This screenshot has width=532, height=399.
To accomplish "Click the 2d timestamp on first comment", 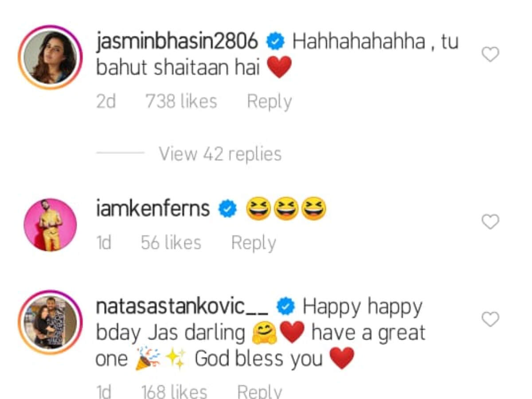I will [x=106, y=102].
